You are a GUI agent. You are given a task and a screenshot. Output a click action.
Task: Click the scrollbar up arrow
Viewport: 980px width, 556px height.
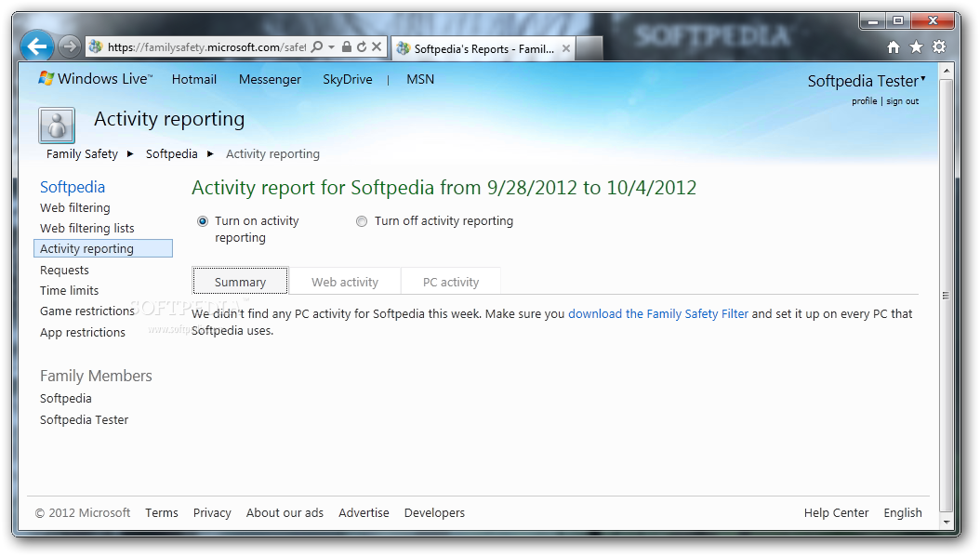[x=947, y=71]
